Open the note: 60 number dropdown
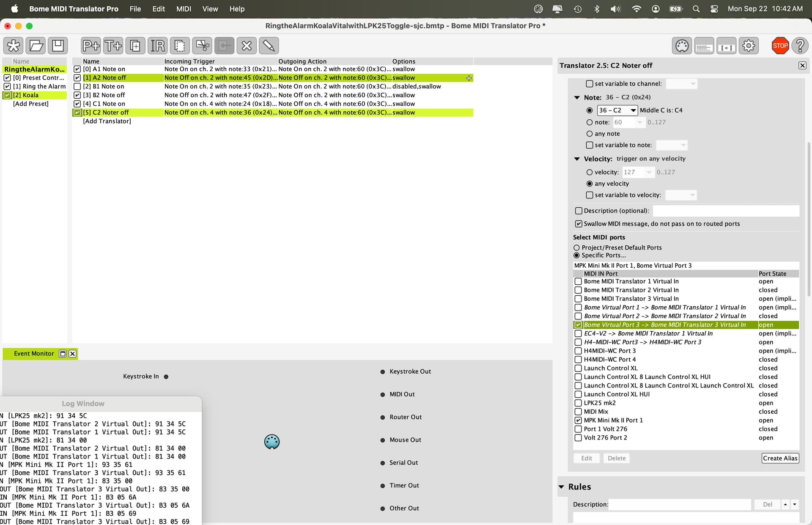Viewport: 812px width, 525px height. (x=628, y=122)
